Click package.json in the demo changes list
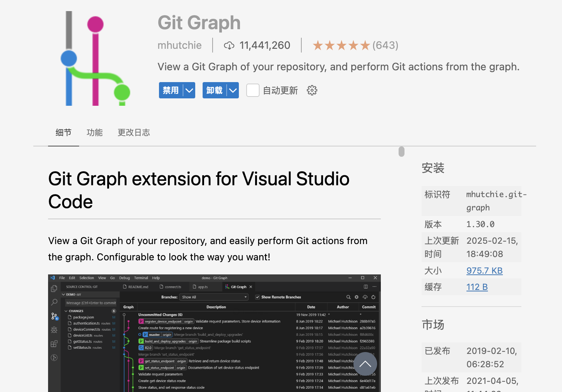 84,317
